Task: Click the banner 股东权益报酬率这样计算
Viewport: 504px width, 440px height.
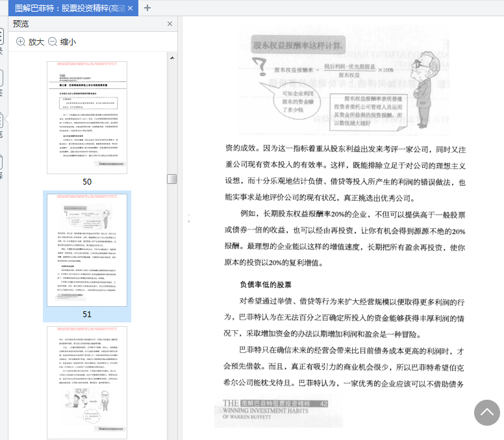Action: click(x=298, y=45)
